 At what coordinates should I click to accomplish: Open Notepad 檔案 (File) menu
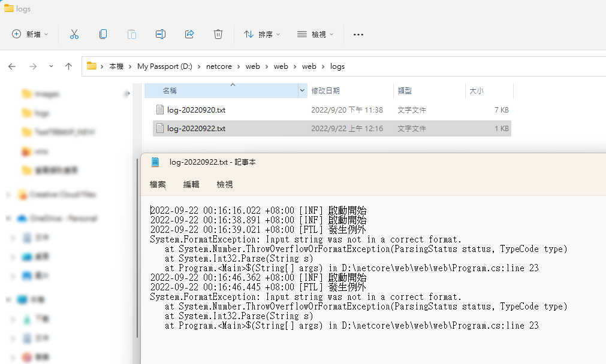click(x=158, y=184)
